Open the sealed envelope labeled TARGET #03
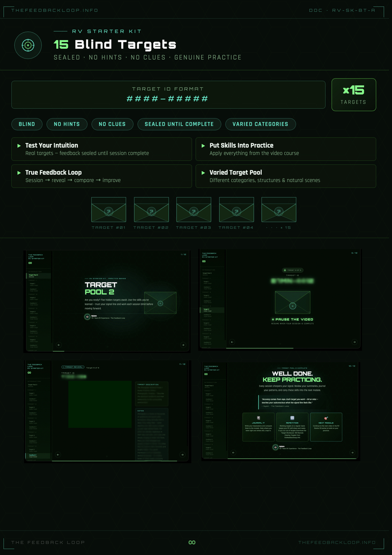 [x=194, y=210]
